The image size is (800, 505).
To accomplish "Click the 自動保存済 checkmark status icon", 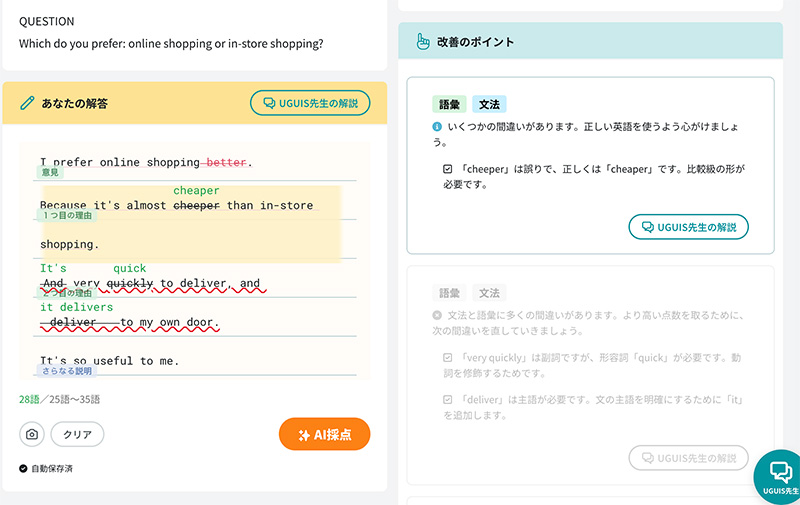I will pyautogui.click(x=23, y=468).
